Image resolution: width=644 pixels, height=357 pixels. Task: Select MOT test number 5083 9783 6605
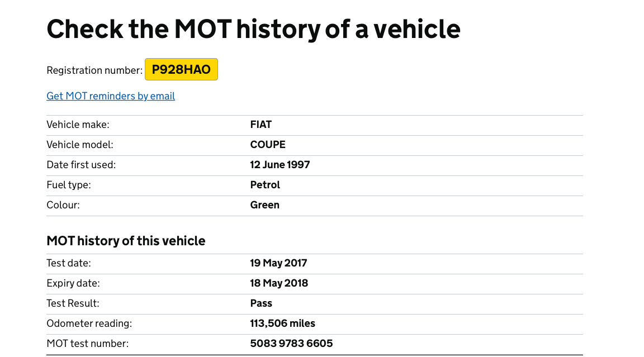point(291,344)
